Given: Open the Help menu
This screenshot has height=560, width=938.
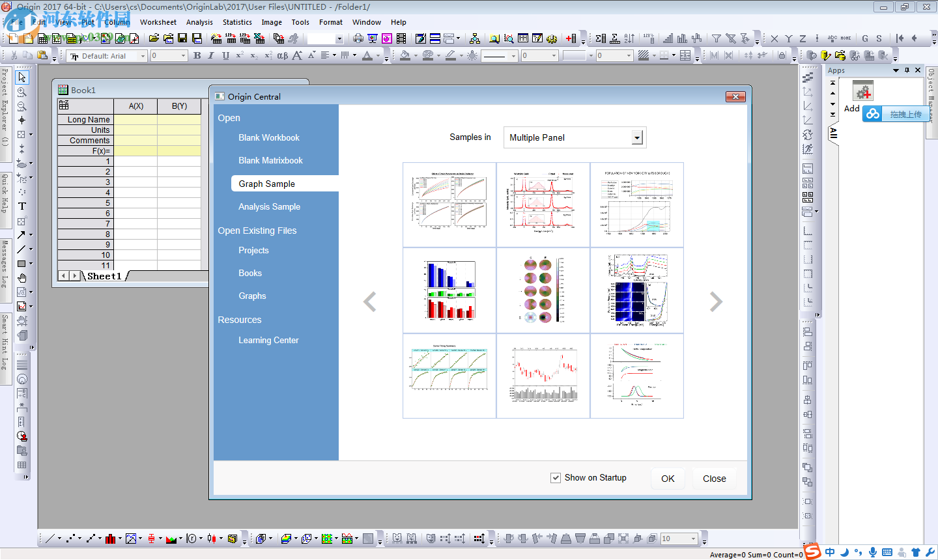Looking at the screenshot, I should (399, 22).
